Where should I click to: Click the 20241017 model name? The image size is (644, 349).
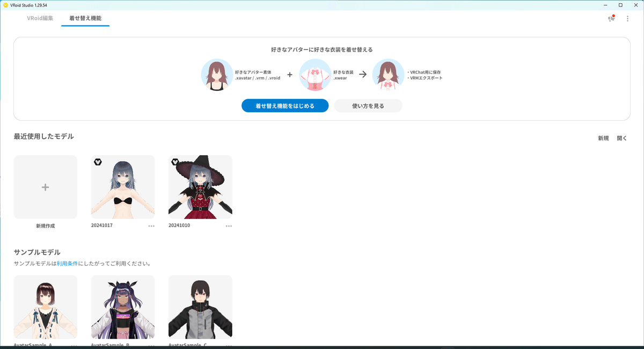click(102, 226)
